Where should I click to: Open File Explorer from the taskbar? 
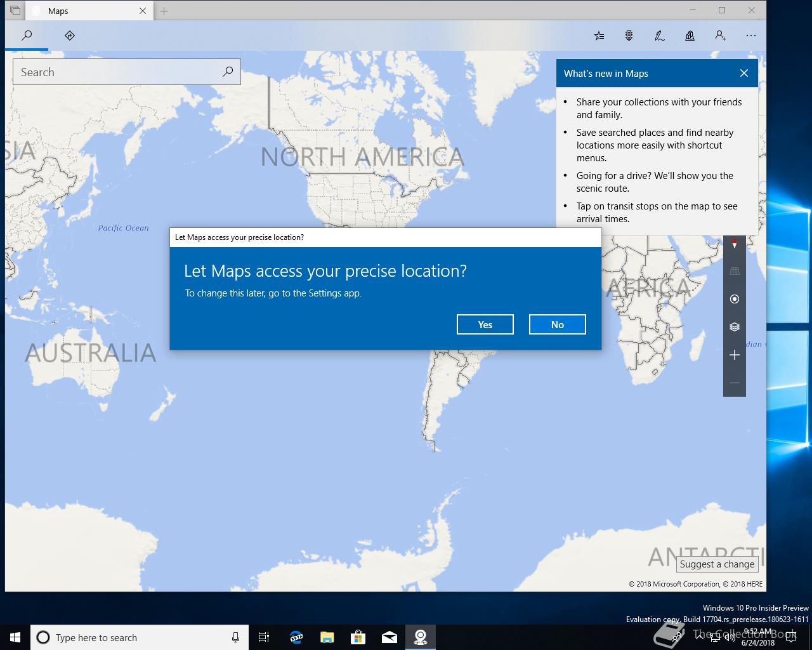tap(327, 637)
